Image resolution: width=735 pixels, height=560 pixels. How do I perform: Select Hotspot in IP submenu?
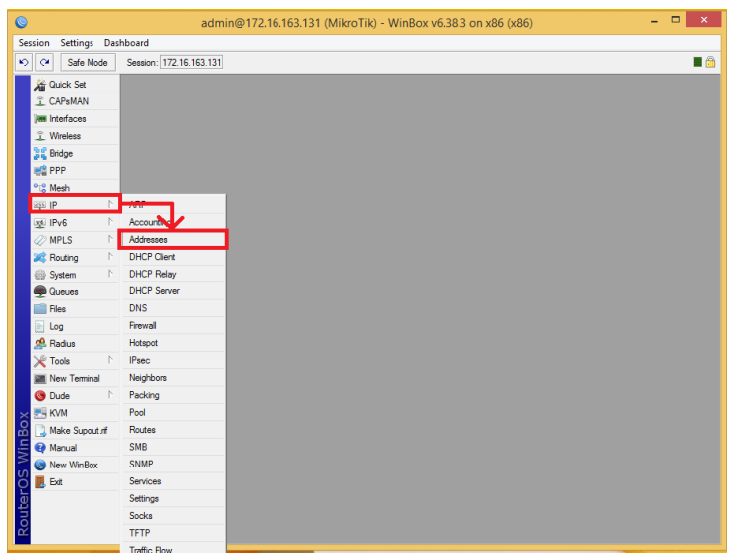[173, 343]
